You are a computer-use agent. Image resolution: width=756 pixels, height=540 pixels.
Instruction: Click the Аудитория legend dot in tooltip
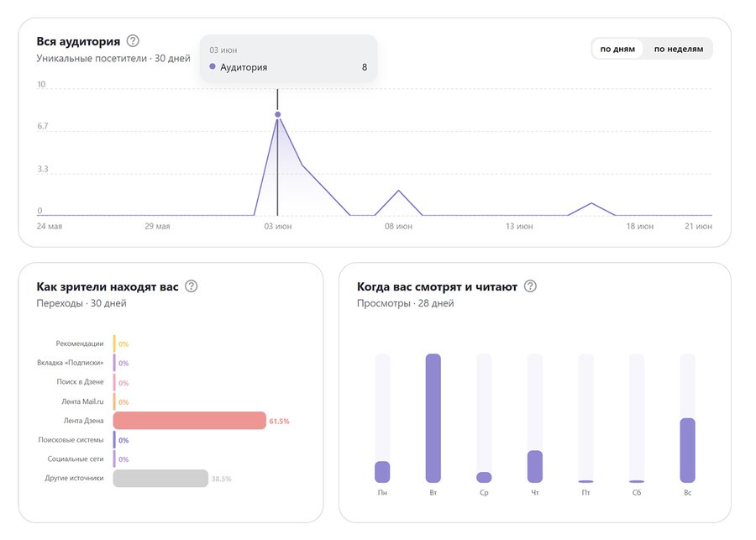[x=213, y=67]
